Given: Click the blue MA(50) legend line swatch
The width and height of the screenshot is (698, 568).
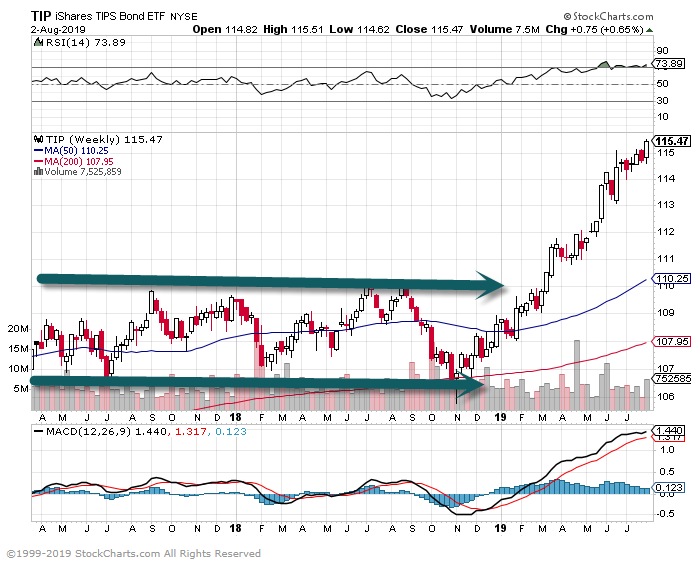Looking at the screenshot, I should point(39,151).
